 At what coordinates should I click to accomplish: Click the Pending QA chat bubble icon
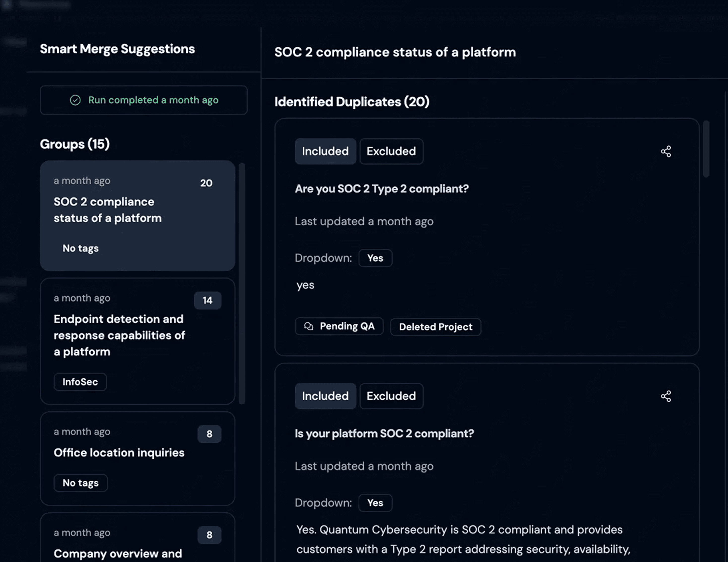point(309,326)
